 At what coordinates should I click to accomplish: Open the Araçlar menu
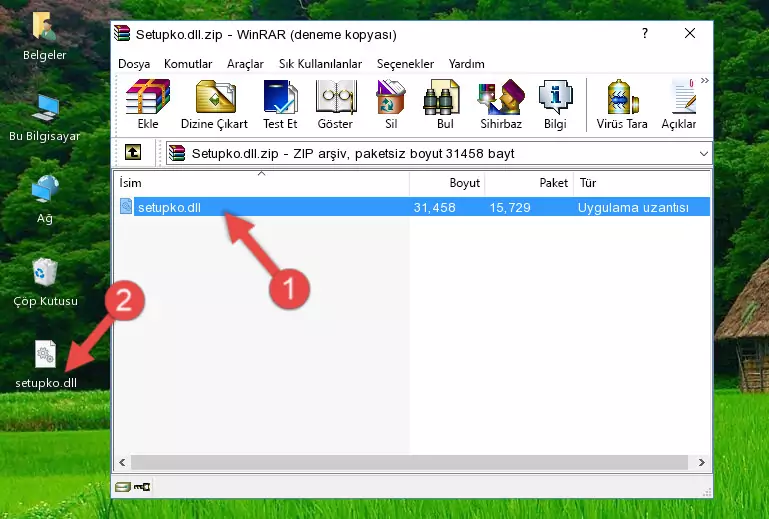(245, 64)
